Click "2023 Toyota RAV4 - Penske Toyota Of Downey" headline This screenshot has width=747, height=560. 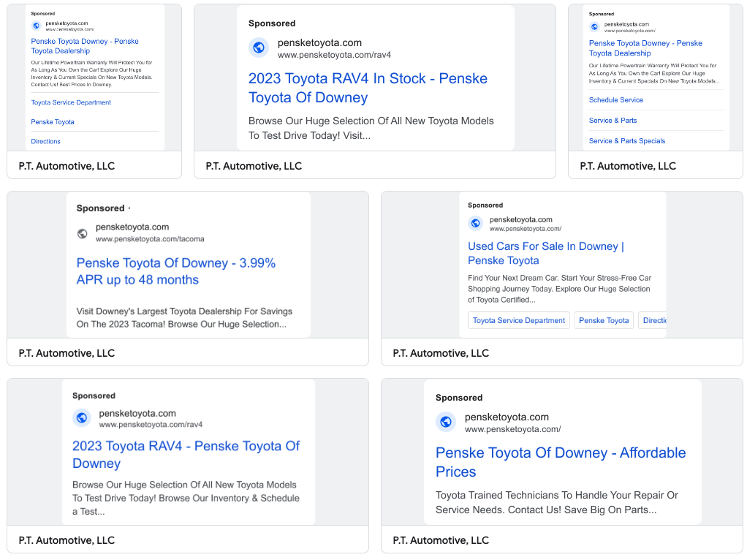(x=186, y=454)
